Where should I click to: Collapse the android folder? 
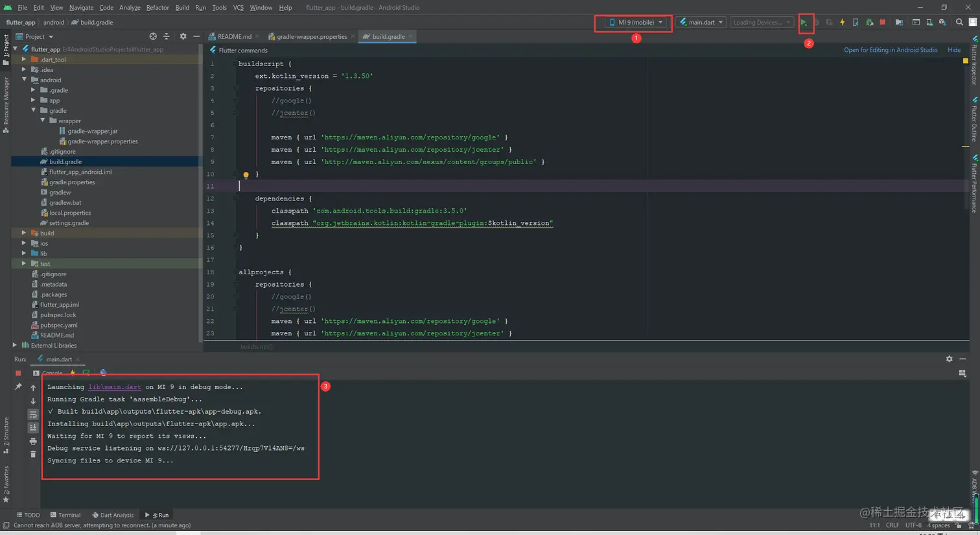click(24, 80)
